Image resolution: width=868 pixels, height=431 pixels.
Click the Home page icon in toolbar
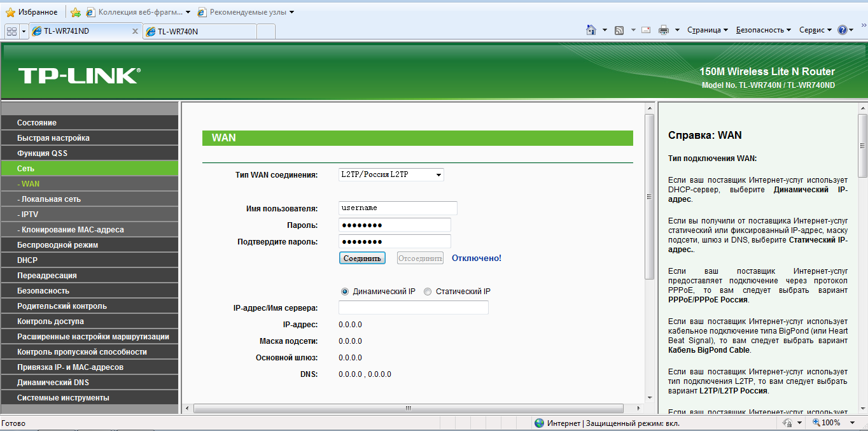(x=591, y=30)
